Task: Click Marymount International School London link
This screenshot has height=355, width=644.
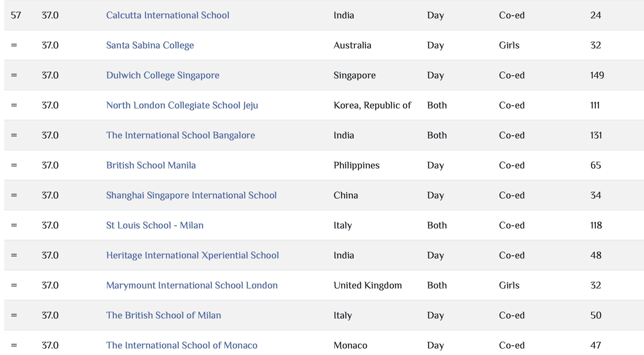Action: click(x=192, y=285)
